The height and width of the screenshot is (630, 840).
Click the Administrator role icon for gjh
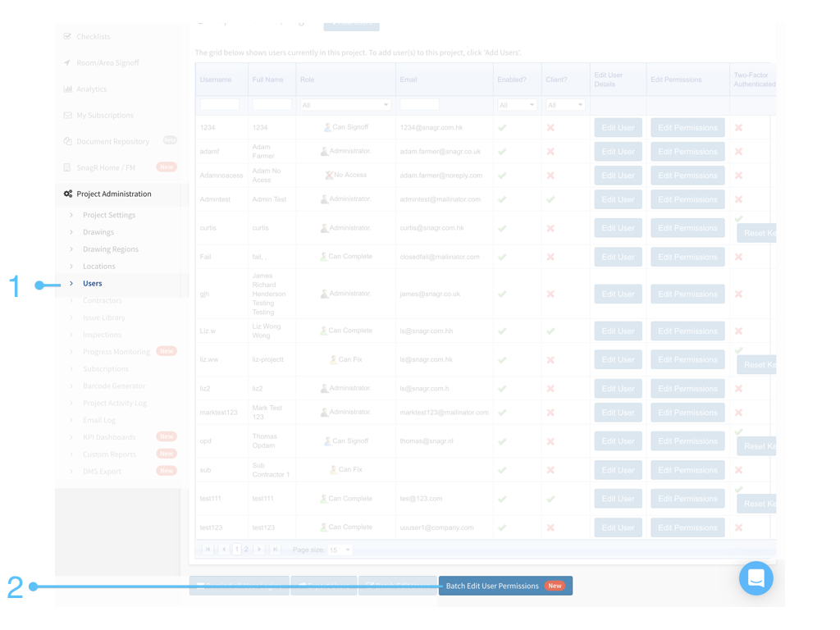pos(324,294)
